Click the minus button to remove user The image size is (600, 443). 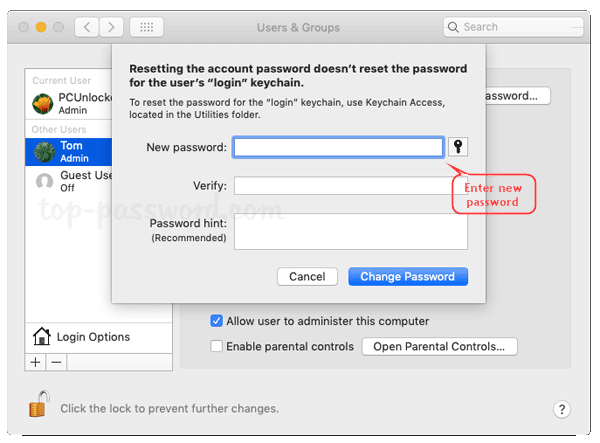(56, 361)
